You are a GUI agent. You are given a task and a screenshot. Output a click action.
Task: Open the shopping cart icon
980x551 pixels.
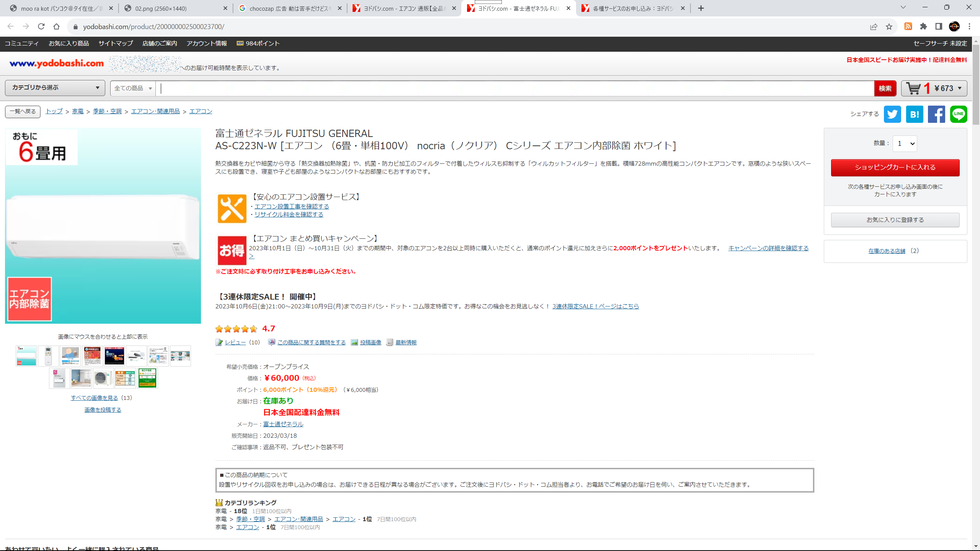click(913, 88)
